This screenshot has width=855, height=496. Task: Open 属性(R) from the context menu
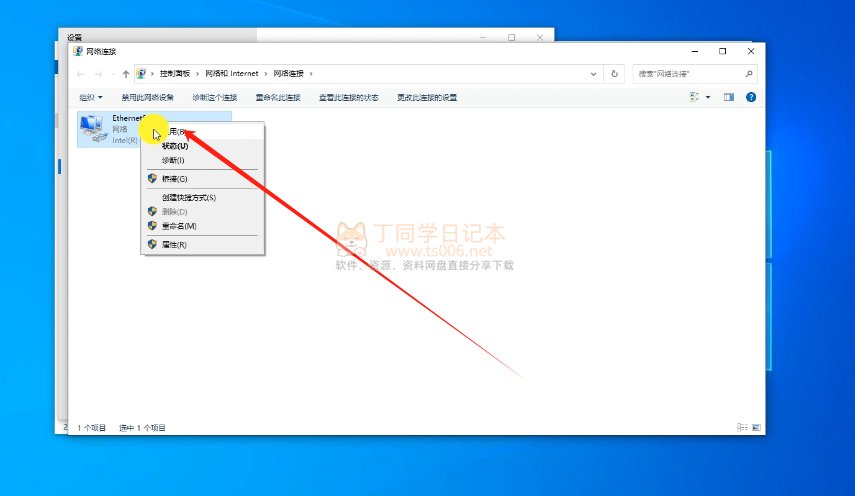202,245
